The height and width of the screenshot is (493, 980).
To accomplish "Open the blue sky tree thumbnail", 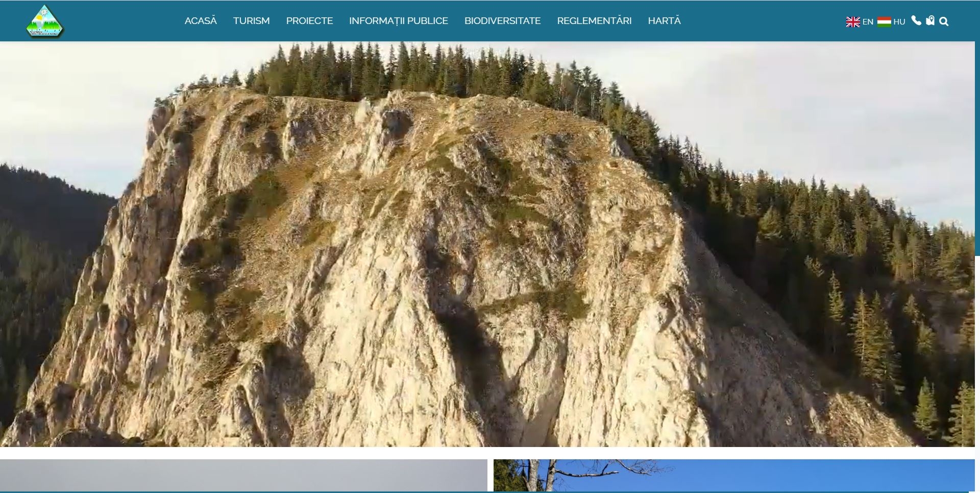I will pyautogui.click(x=734, y=475).
